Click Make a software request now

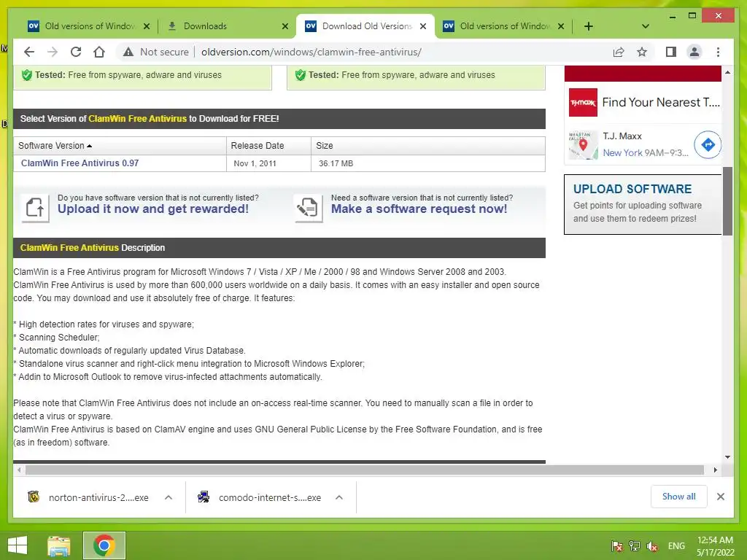tap(419, 209)
